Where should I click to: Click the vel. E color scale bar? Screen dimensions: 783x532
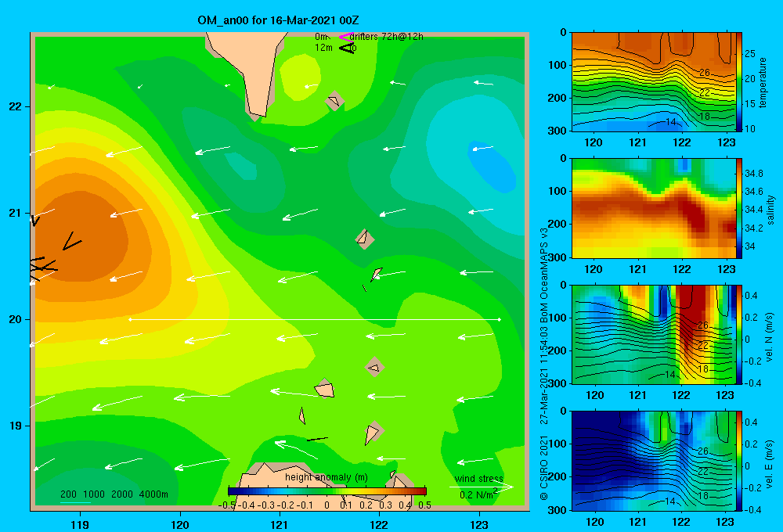[739, 461]
